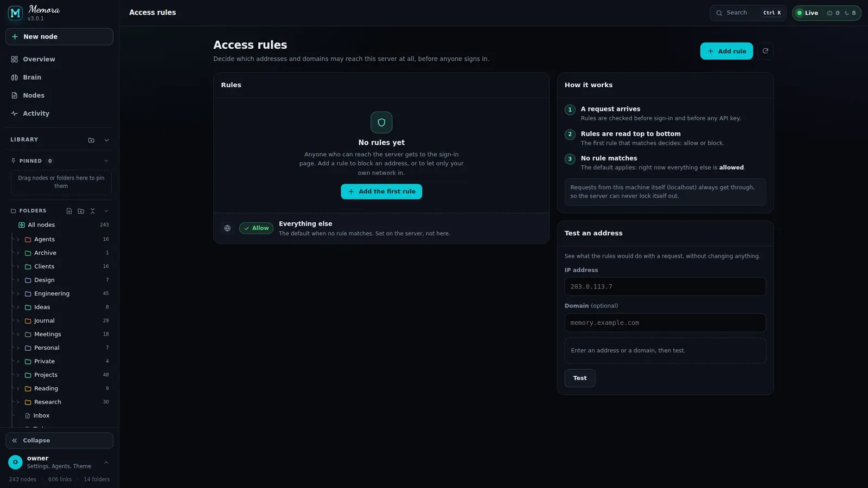The image size is (868, 488).
Task: Create a New node
Action: point(59,37)
